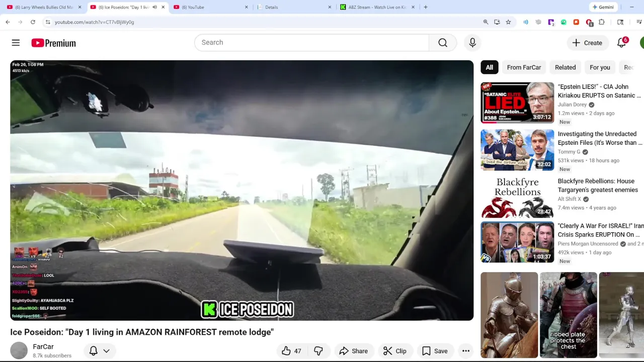Expand the notification options chevron

(106, 351)
